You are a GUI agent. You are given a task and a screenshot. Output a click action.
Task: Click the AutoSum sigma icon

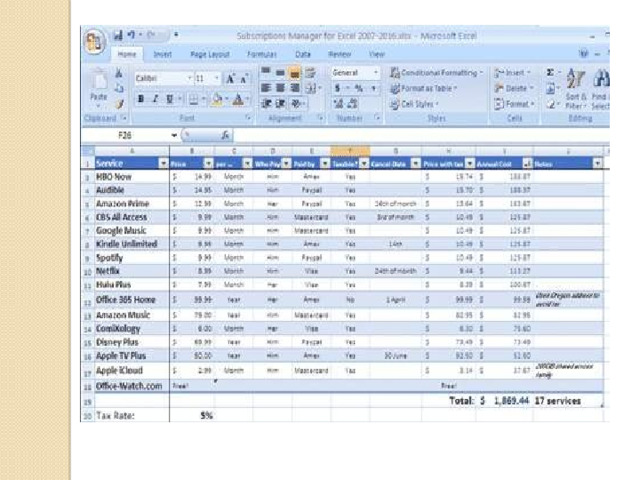[550, 73]
